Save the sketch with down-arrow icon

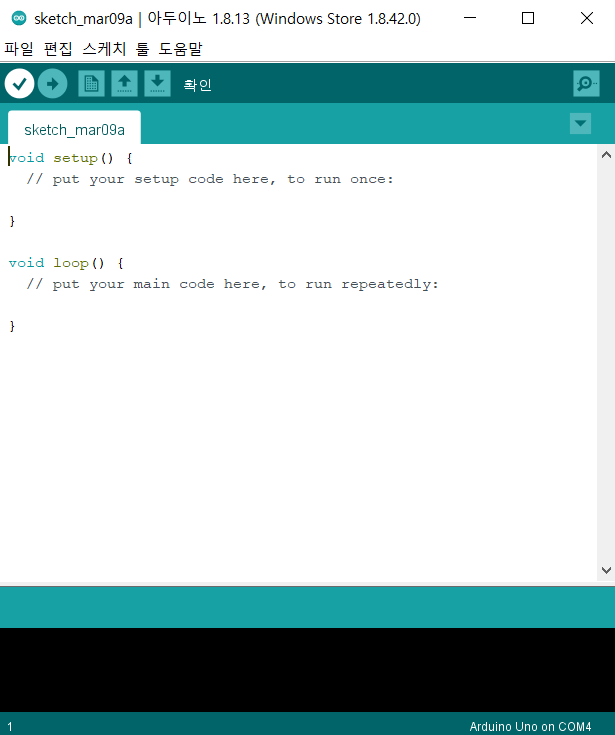(x=157, y=84)
